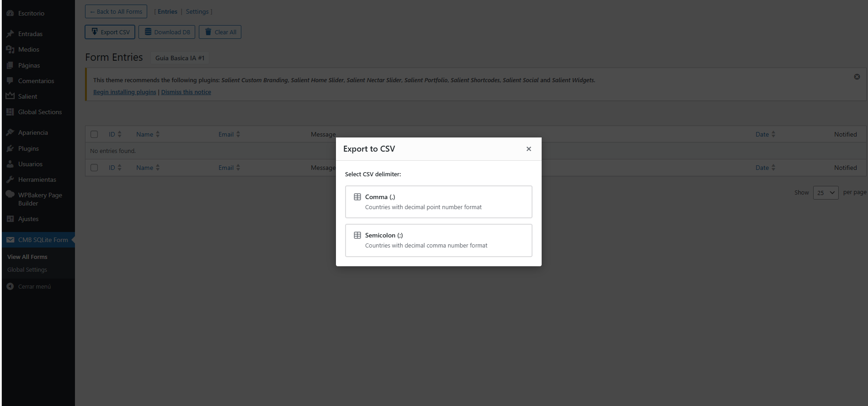Click the Cerrar menú collapse arrow icon
868x406 pixels.
[x=10, y=286]
